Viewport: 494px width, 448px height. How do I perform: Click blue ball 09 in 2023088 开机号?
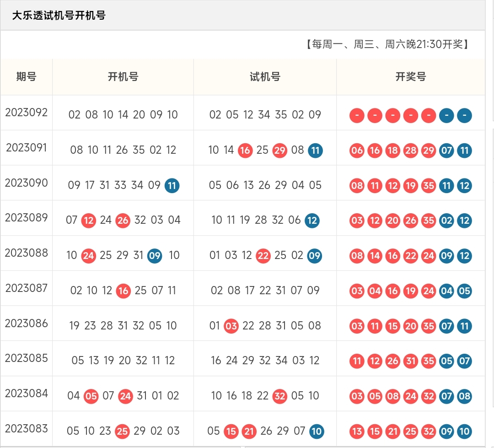click(x=155, y=256)
